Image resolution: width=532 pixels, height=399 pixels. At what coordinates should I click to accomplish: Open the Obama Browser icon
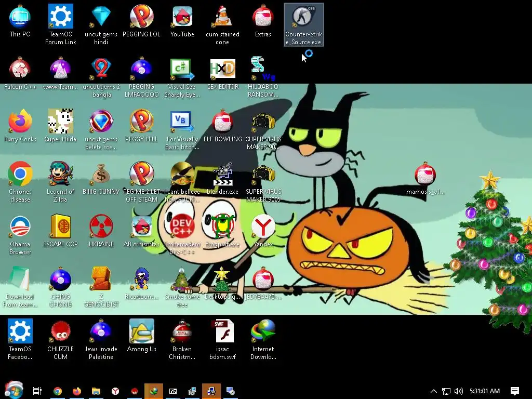[20, 235]
